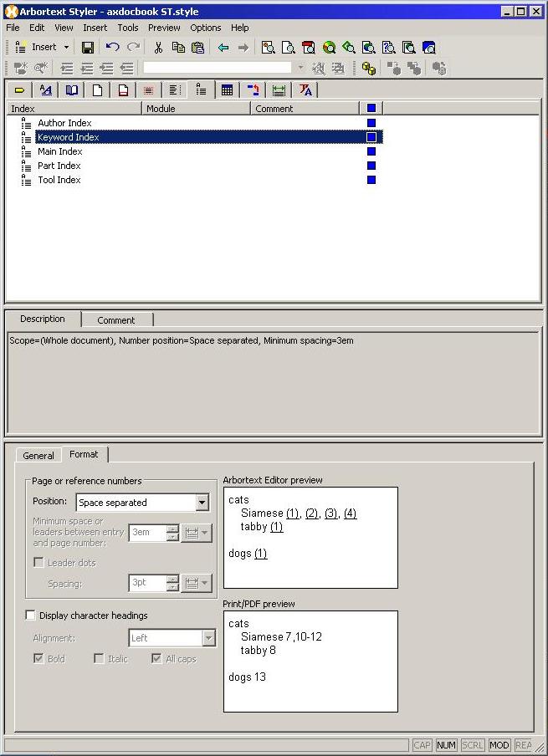This screenshot has height=756, width=548.
Task: Toggle the Italic checkbox
Action: (x=99, y=659)
